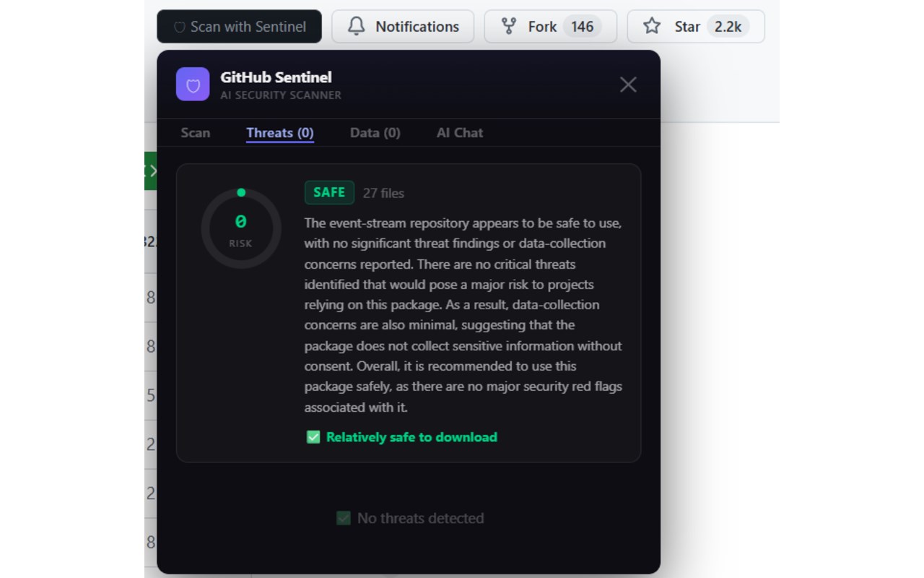924x578 pixels.
Task: Click the "No threats detected" message
Action: [x=420, y=518]
